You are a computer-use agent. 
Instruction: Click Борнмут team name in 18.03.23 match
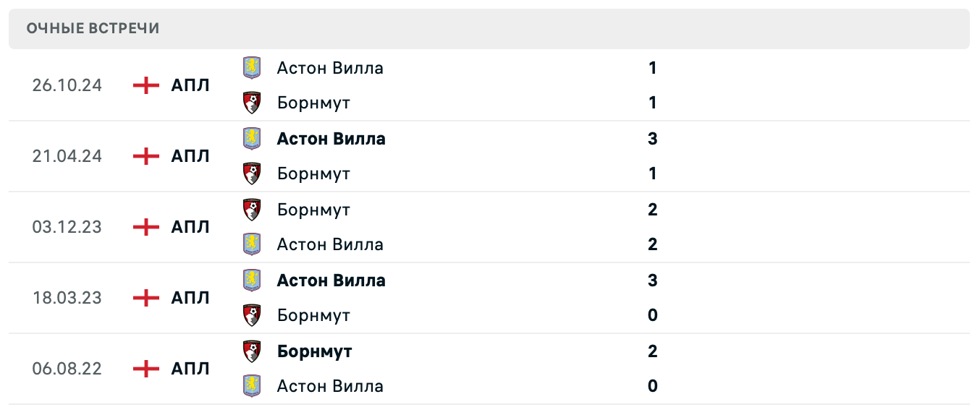pos(313,315)
